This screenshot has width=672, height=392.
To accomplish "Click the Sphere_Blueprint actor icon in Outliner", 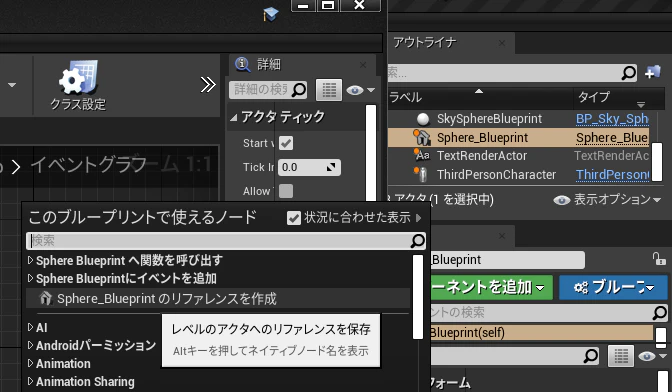I will [422, 138].
